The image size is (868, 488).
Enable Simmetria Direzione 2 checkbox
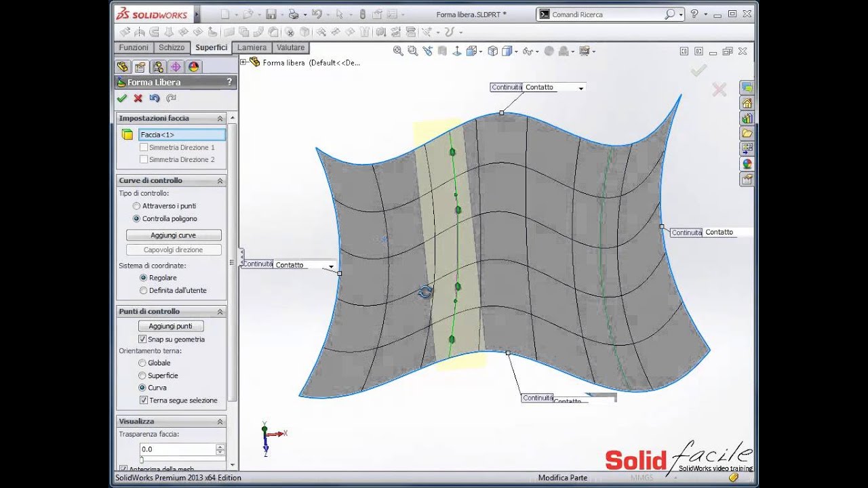[143, 159]
